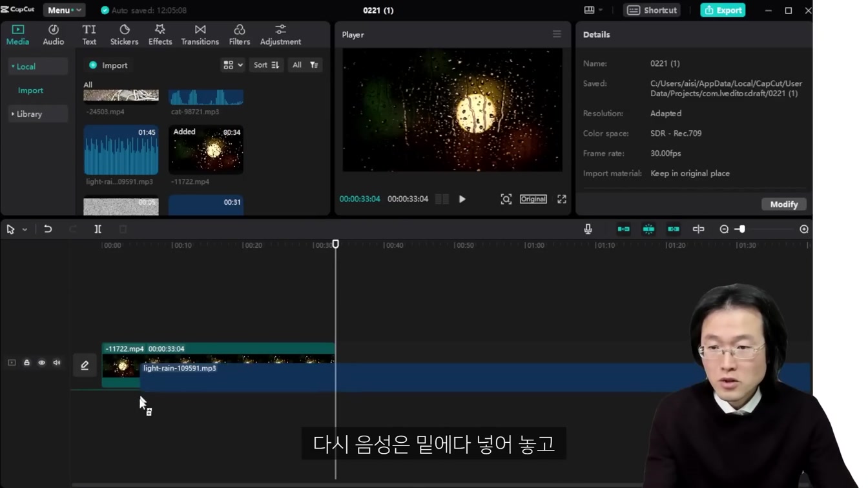Viewport: 868px width, 488px height.
Task: Open the CapCut Menu dropdown
Action: [x=64, y=10]
